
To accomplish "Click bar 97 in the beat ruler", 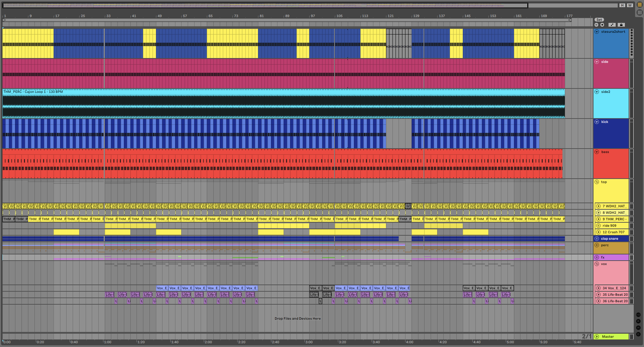I will (x=313, y=16).
